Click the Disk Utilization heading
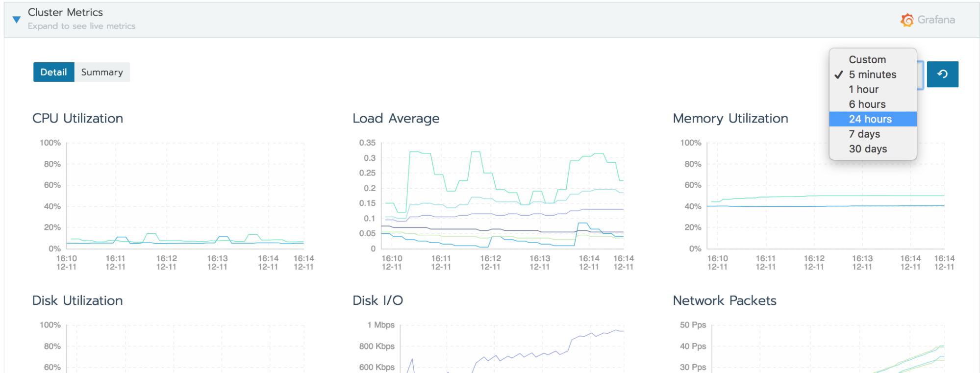 point(77,300)
